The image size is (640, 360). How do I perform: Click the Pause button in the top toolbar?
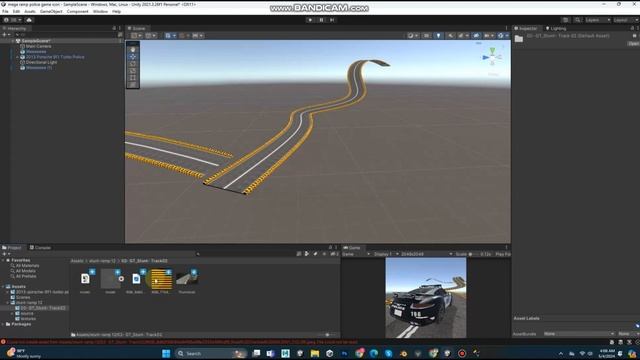pyautogui.click(x=321, y=20)
